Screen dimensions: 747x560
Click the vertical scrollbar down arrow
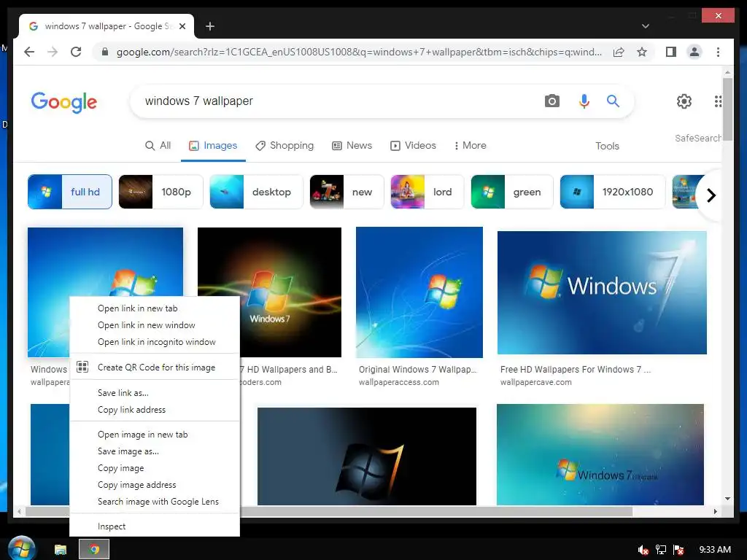tap(727, 499)
